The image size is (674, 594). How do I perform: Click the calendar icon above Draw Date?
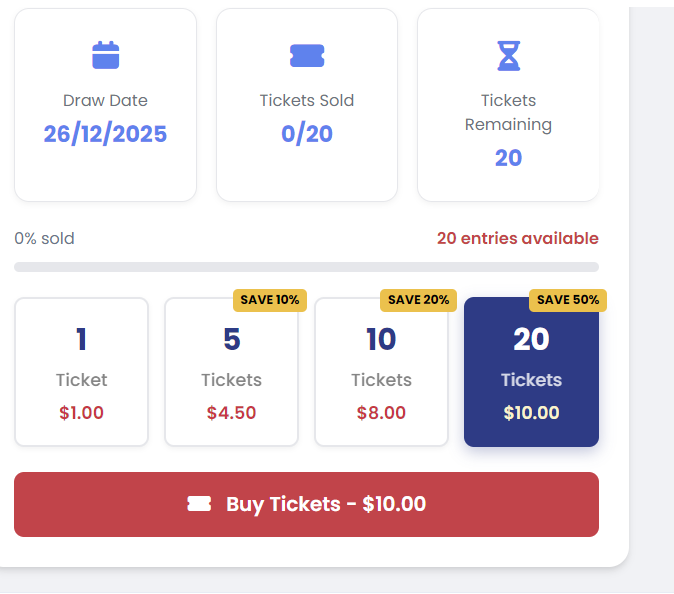pyautogui.click(x=105, y=55)
